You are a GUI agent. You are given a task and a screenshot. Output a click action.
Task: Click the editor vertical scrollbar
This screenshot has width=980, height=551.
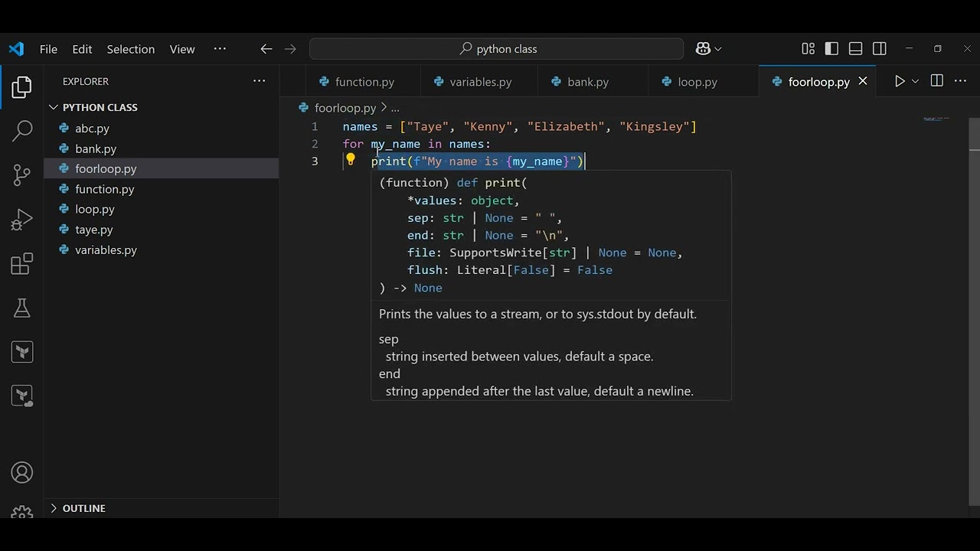coord(974,312)
